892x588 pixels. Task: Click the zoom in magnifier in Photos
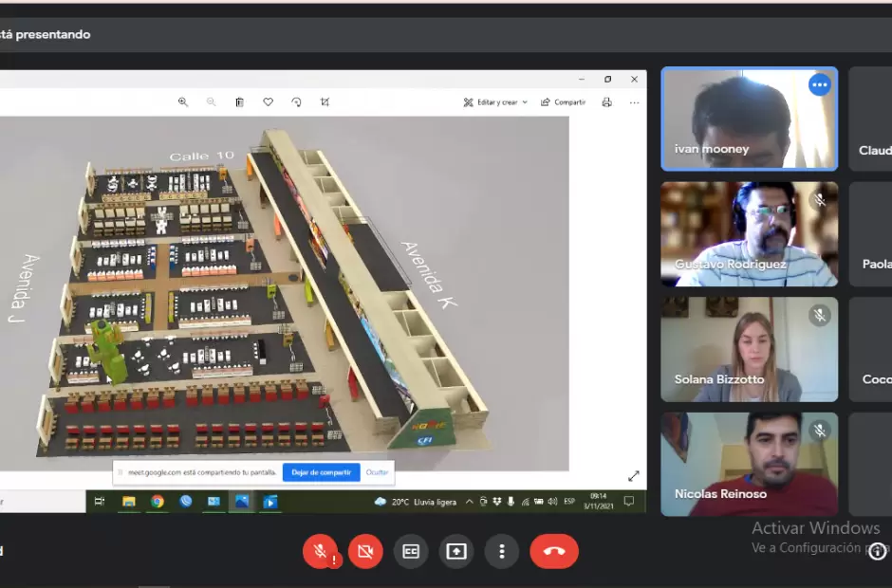(183, 102)
